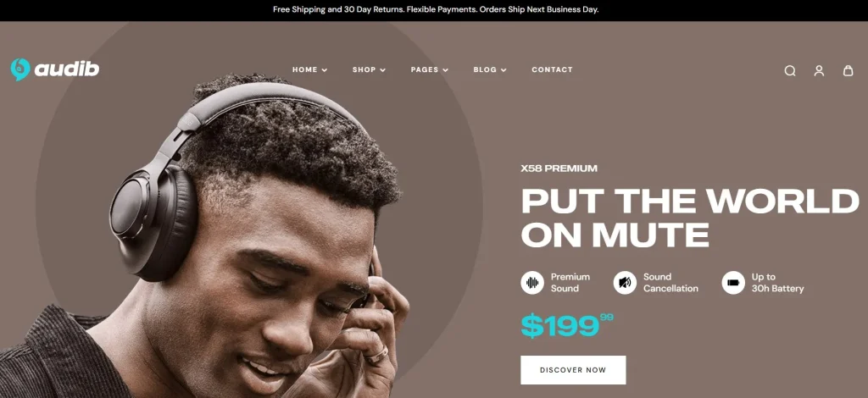Open the Shop menu item

coord(364,69)
